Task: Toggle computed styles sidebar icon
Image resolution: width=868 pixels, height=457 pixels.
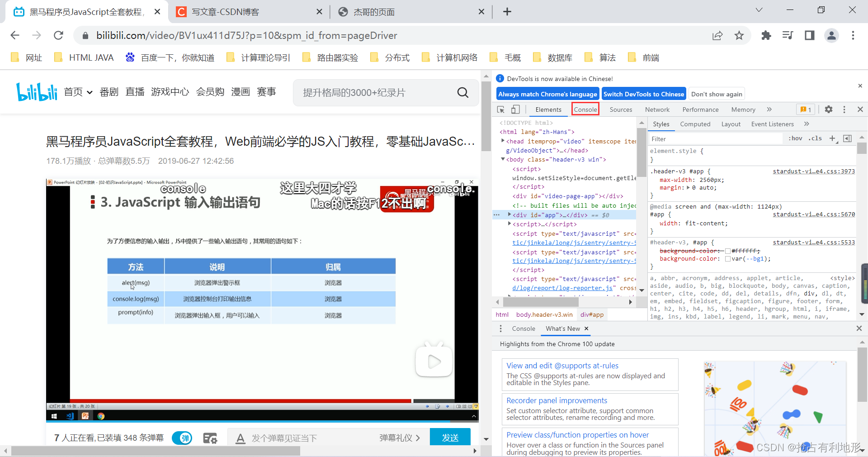Action: [x=848, y=138]
